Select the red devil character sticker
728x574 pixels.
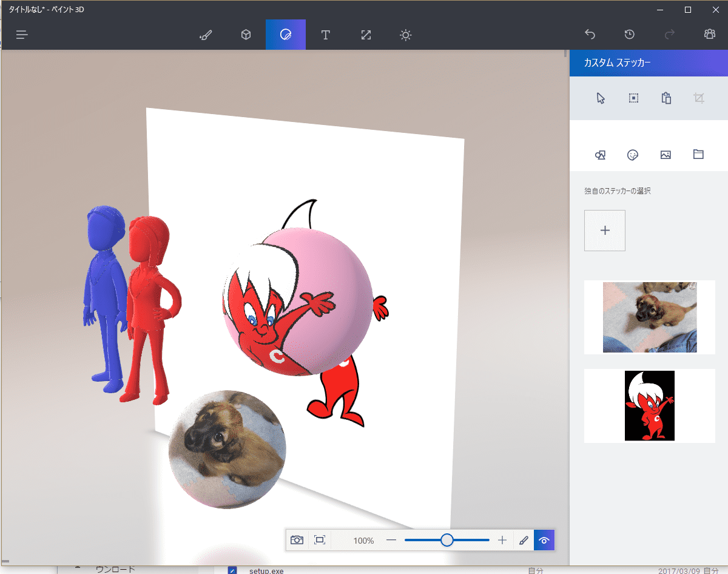coord(649,405)
